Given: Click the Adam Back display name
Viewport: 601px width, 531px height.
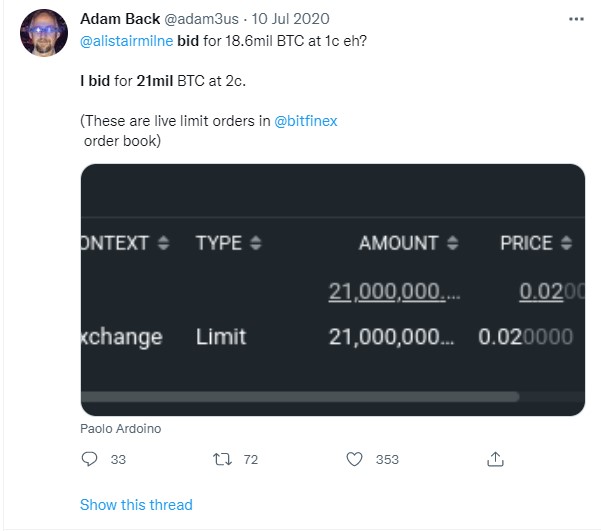Looking at the screenshot, I should (x=120, y=19).
